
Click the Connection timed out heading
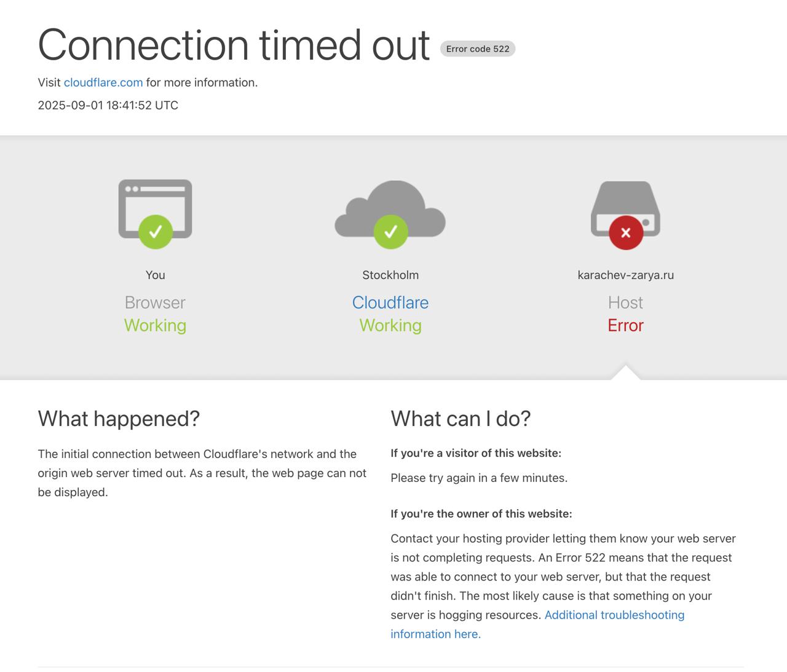234,45
